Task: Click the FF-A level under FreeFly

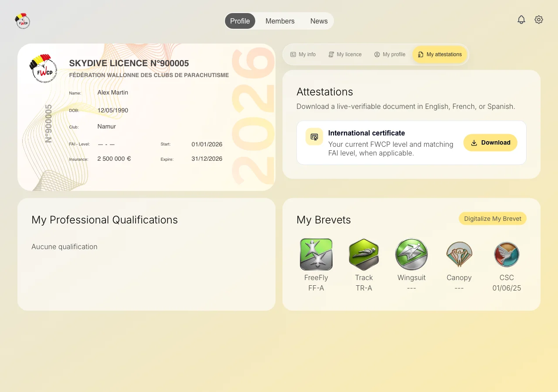Action: coord(316,288)
